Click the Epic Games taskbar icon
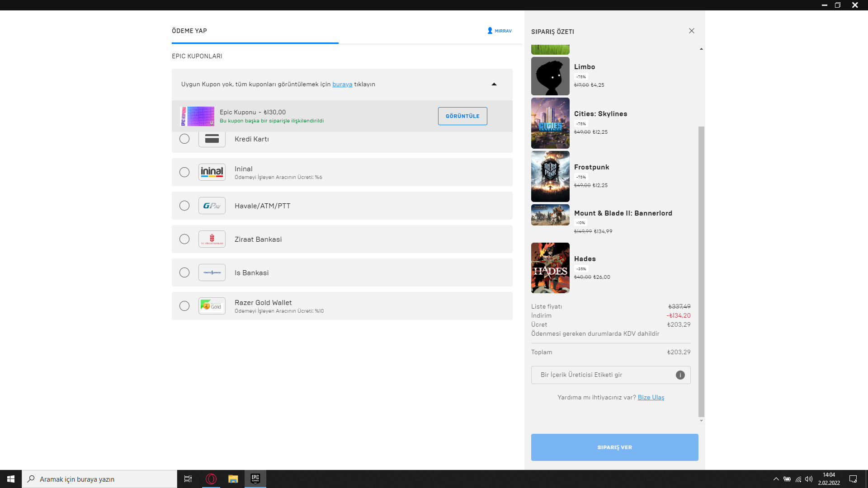The width and height of the screenshot is (868, 488). coord(255,479)
